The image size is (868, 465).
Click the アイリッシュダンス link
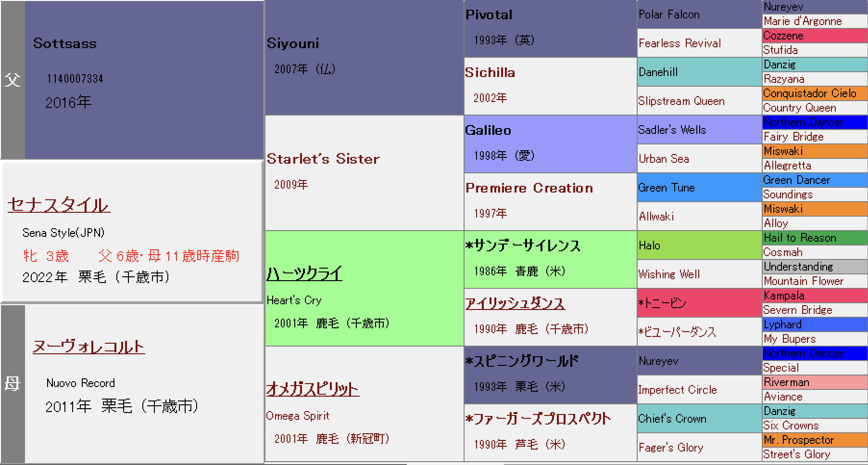pyautogui.click(x=515, y=303)
